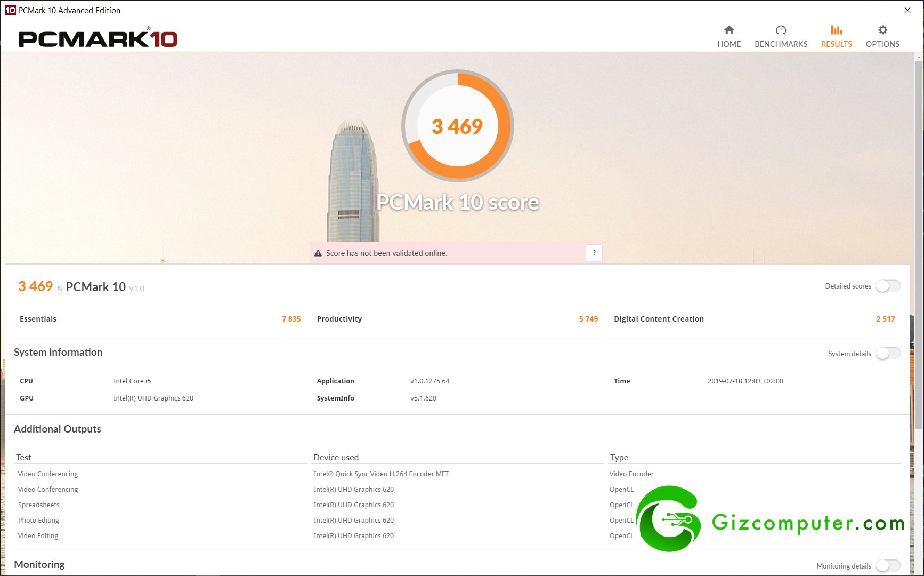The height and width of the screenshot is (576, 924).
Task: Minimize the PCMark 10 window
Action: point(845,10)
